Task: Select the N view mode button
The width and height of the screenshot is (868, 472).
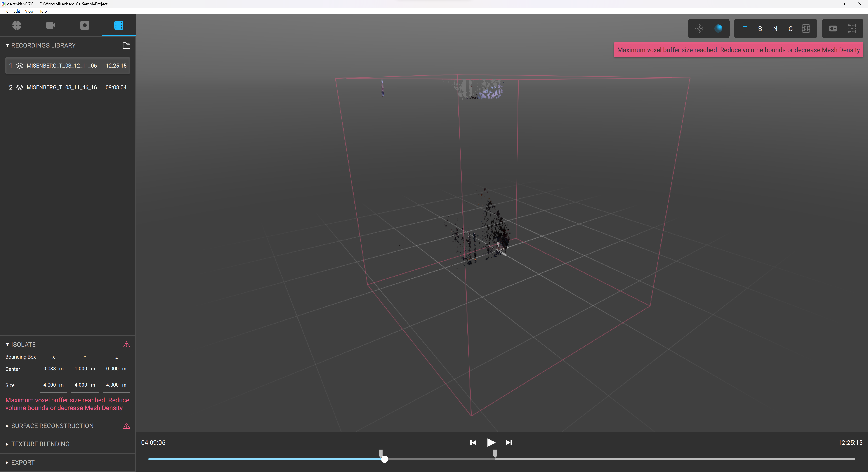Action: pos(775,29)
